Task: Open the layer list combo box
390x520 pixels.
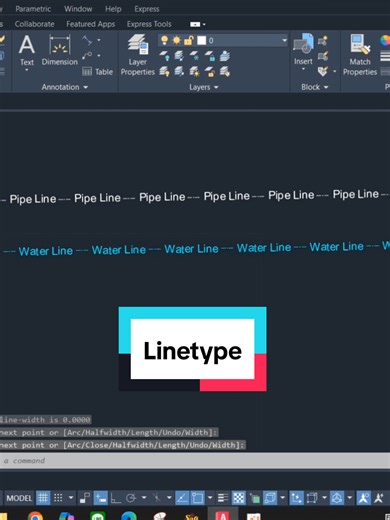Action: tap(223, 40)
